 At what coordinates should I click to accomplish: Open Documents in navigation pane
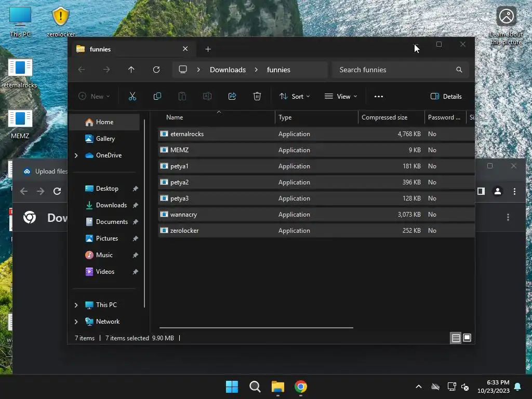[x=104, y=221]
